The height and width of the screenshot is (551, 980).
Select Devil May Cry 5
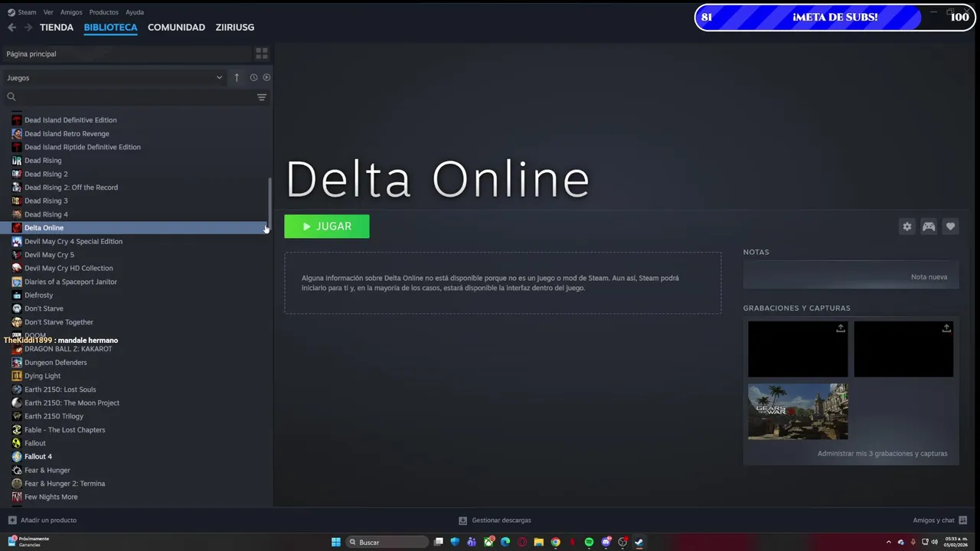click(x=49, y=255)
